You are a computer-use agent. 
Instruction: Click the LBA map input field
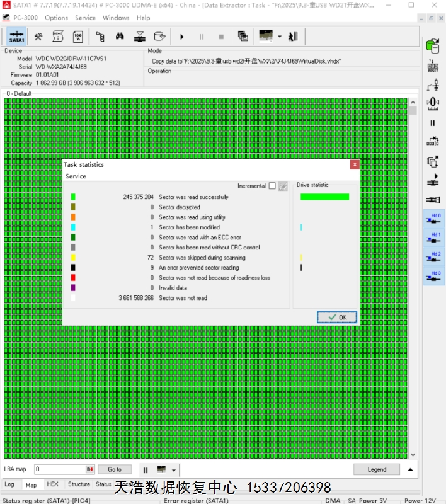coord(60,469)
